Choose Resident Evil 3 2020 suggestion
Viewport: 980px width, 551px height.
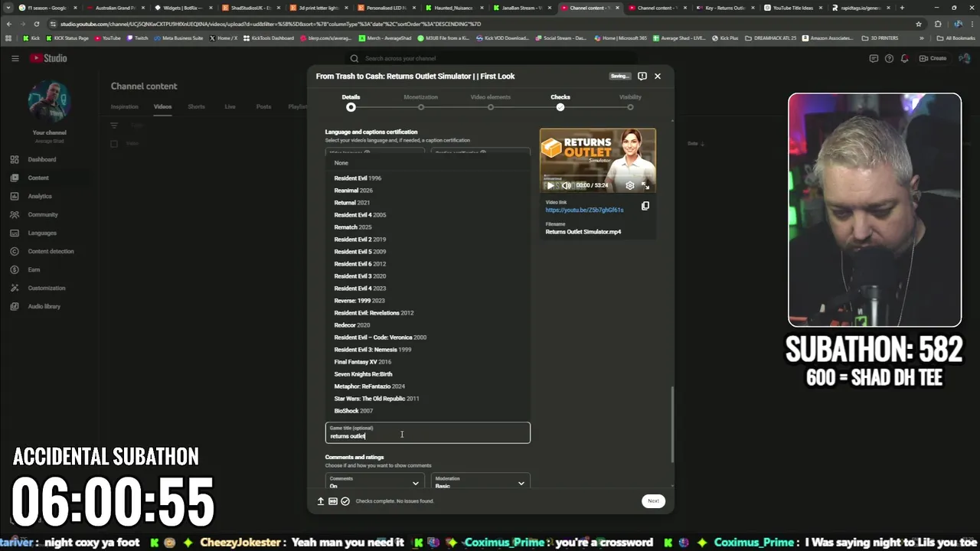tap(427, 276)
